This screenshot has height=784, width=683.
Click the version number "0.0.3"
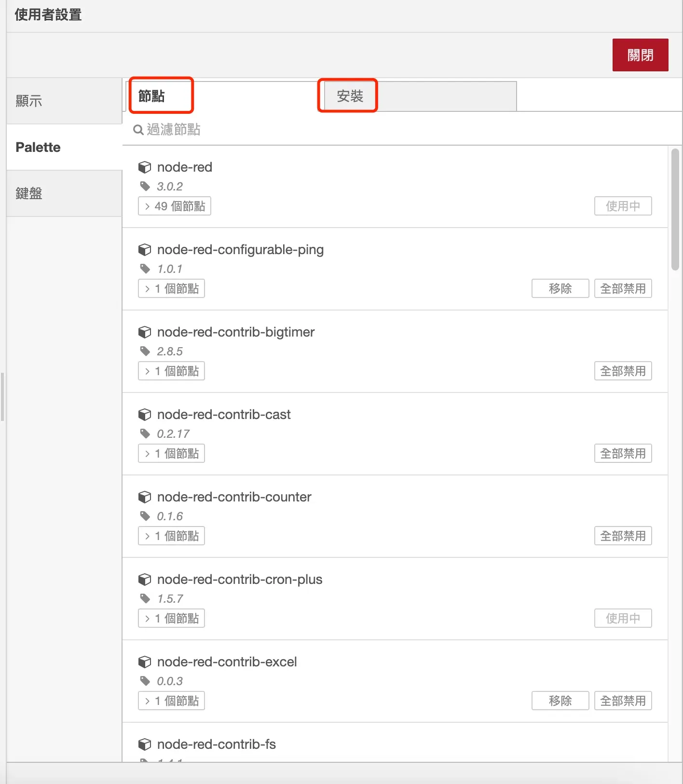170,681
